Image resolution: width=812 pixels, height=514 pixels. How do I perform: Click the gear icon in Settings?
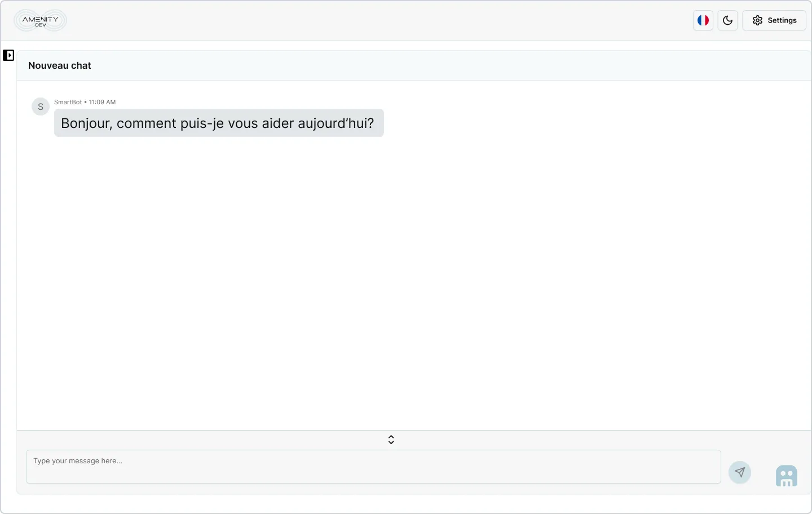pos(757,20)
